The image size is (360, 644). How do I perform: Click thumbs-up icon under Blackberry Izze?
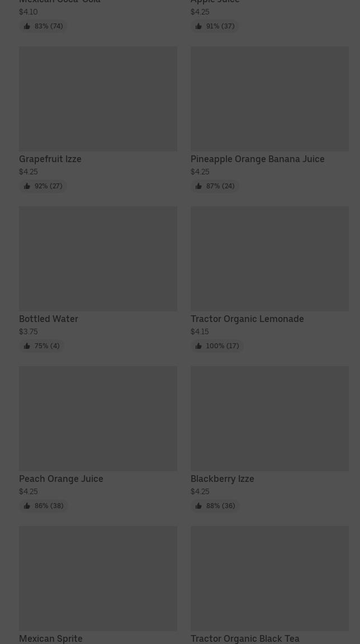pos(198,506)
